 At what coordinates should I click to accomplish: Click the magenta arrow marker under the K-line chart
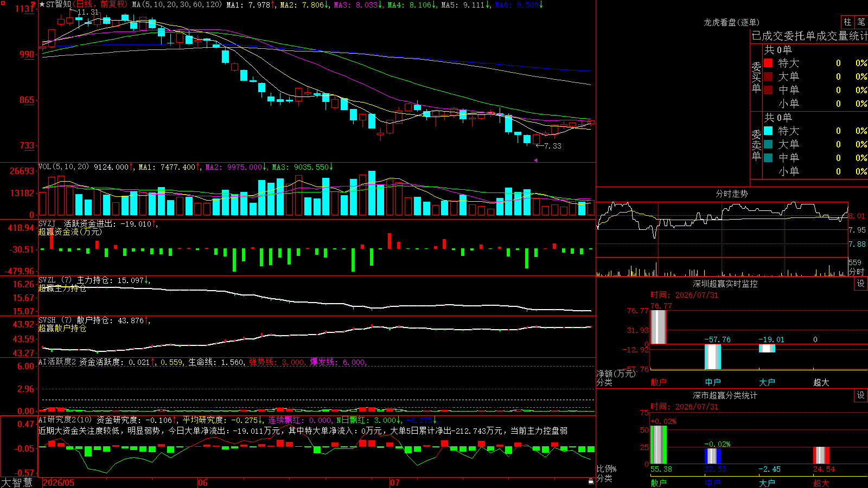click(x=535, y=160)
